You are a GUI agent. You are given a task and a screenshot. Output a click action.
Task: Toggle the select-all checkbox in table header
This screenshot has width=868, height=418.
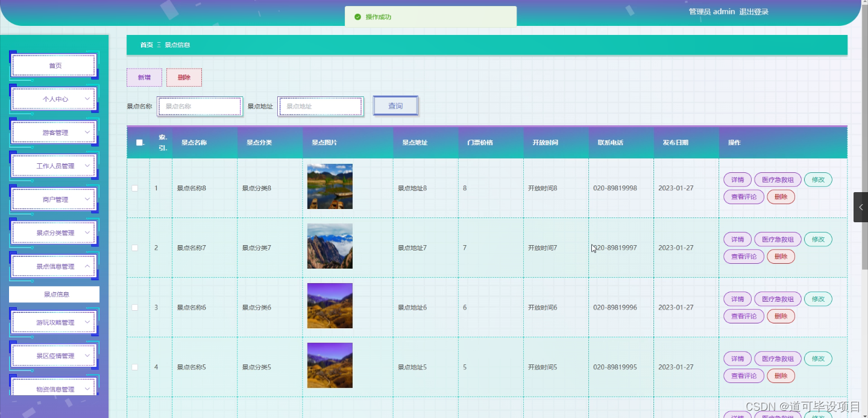click(139, 143)
